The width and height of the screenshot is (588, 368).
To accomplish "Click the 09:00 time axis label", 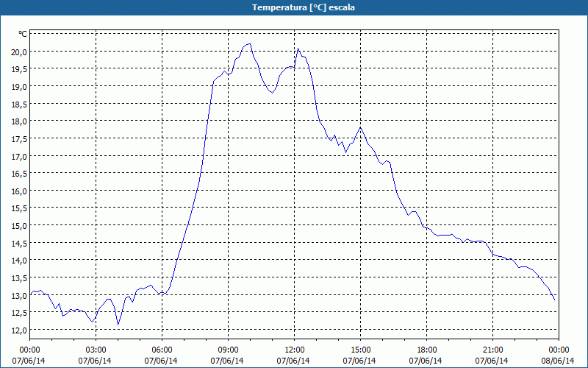I will click(228, 350).
